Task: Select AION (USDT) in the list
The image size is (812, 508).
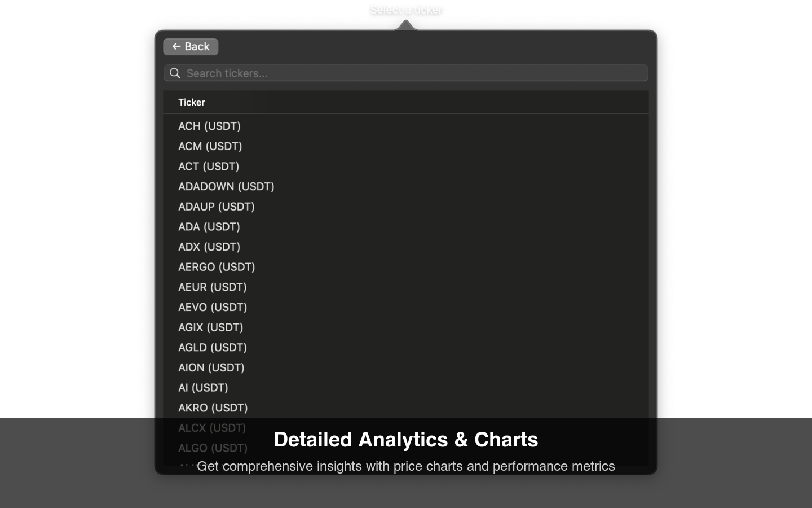Action: coord(406,367)
